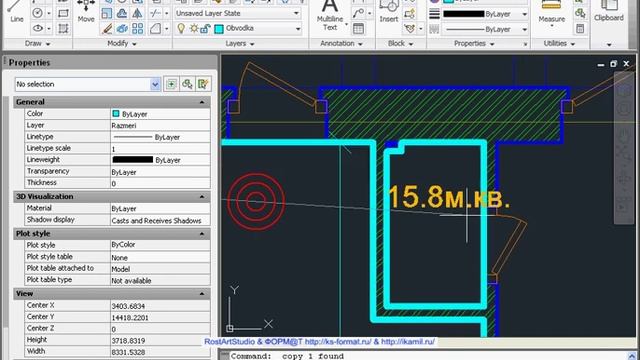Viewport: 640px width, 360px height.
Task: Open the No selection dropdown
Action: click(x=155, y=84)
